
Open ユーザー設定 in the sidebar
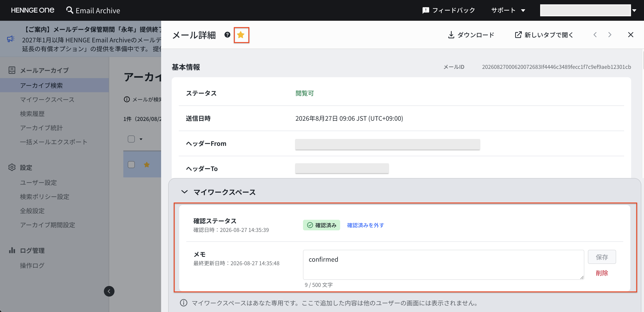pos(38,183)
